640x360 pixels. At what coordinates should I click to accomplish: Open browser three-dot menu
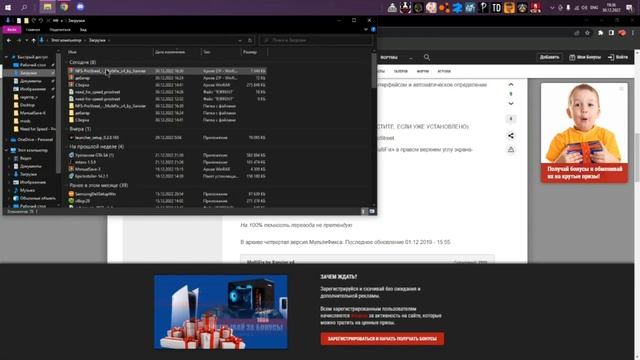click(633, 33)
